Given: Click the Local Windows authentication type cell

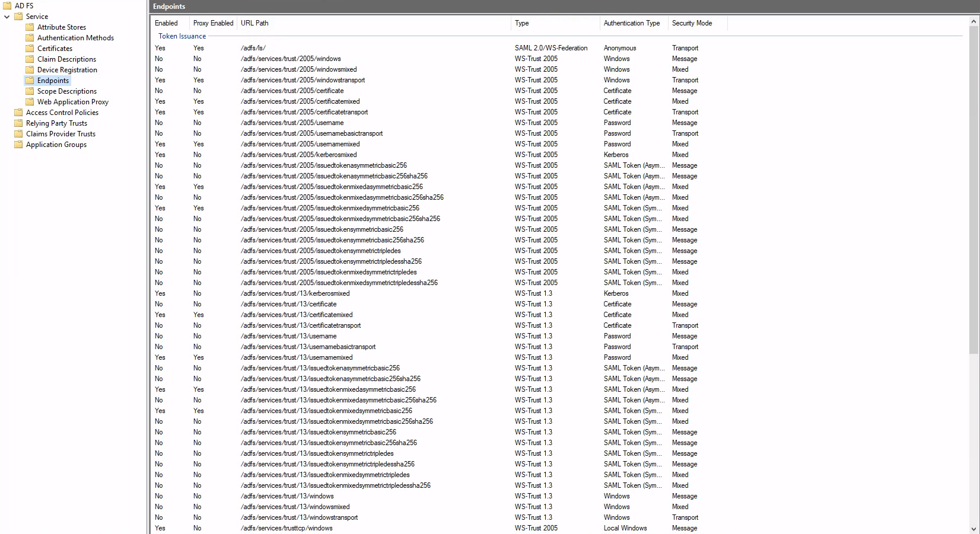Looking at the screenshot, I should 625,528.
